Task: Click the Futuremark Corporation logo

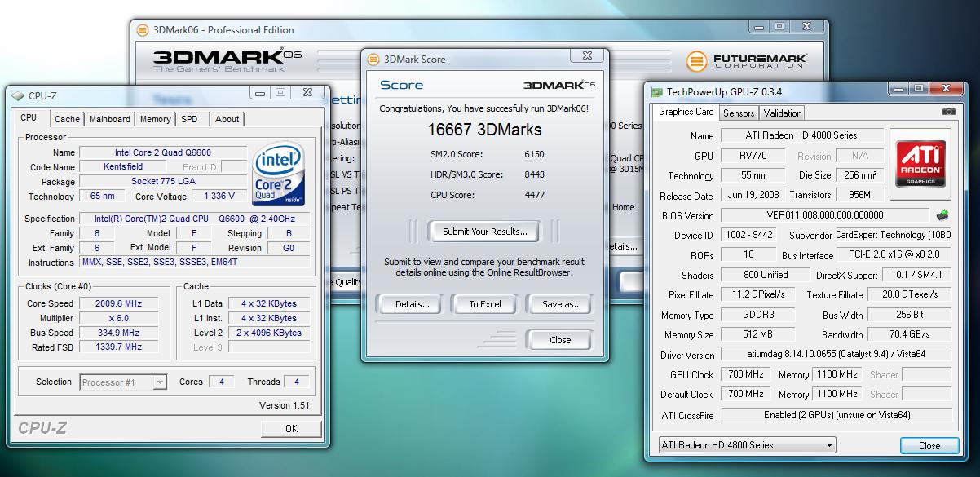Action: coord(747,61)
